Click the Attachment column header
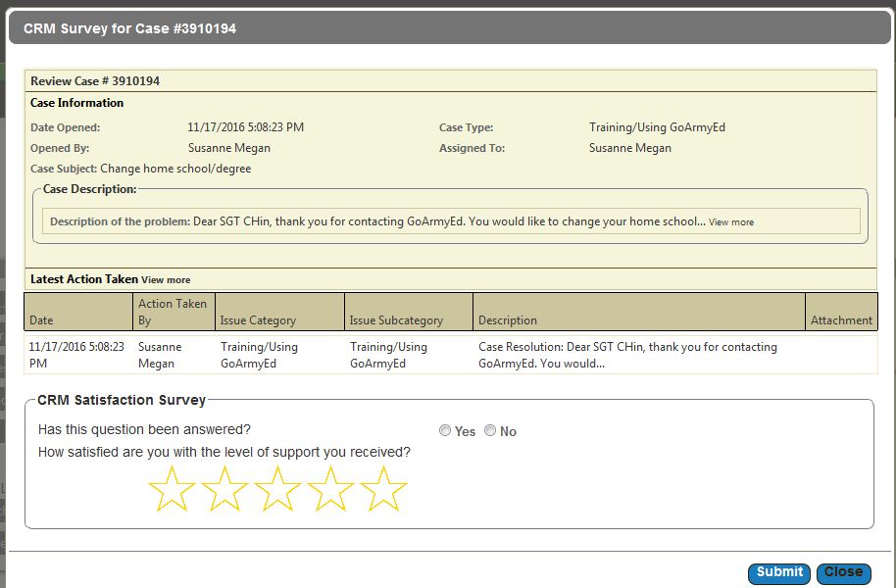The image size is (896, 588). (x=841, y=312)
